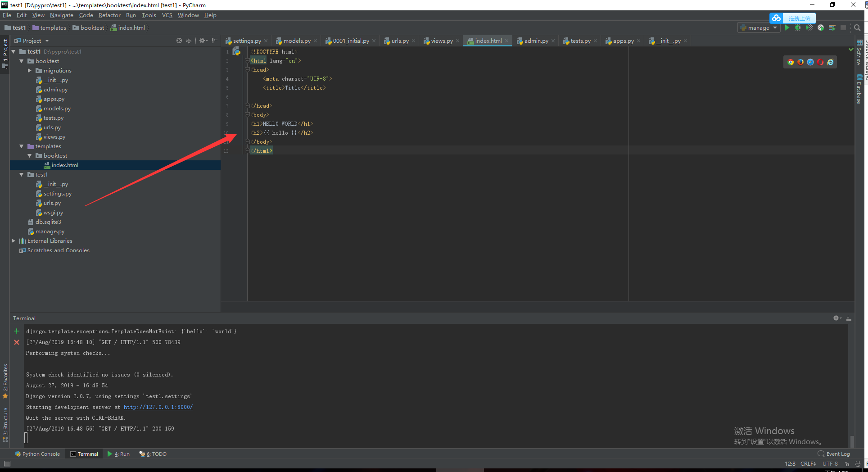Image resolution: width=868 pixels, height=472 pixels.
Task: Select manage.py in project tree
Action: pos(50,231)
